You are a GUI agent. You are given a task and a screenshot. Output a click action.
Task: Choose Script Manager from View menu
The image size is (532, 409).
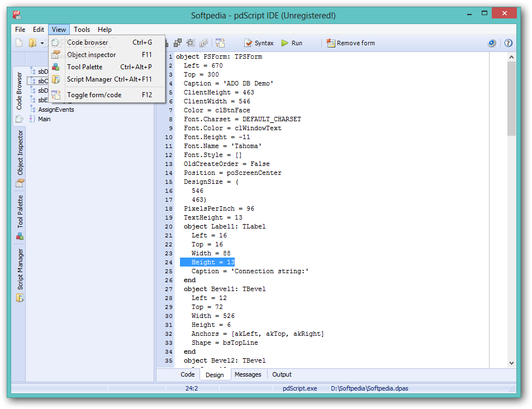coord(107,79)
